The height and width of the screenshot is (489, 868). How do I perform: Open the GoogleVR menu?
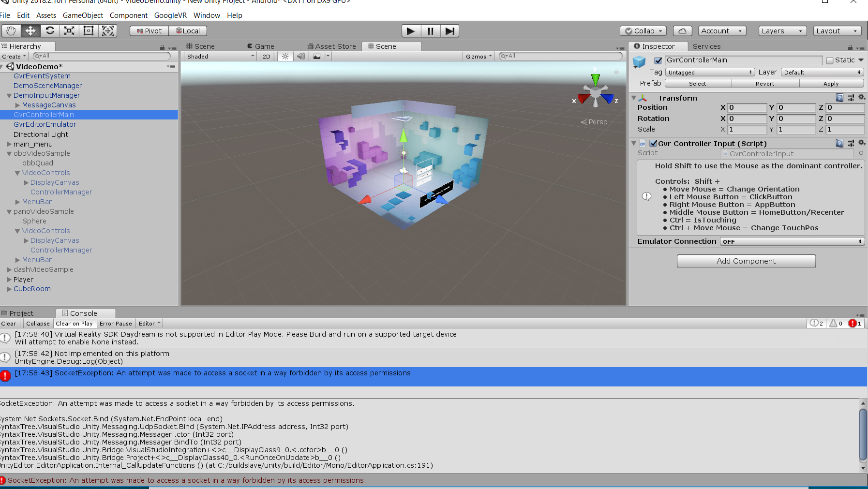pos(170,15)
